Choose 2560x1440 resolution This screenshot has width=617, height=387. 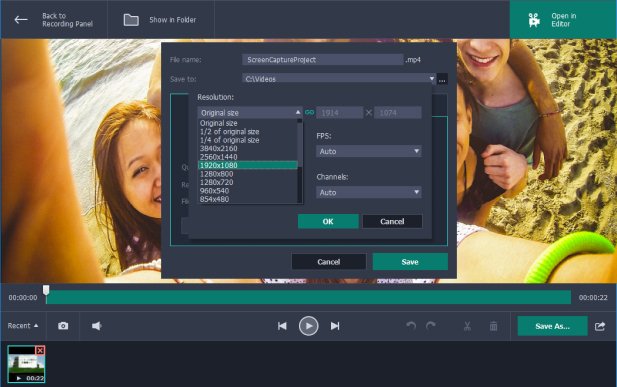click(x=248, y=157)
